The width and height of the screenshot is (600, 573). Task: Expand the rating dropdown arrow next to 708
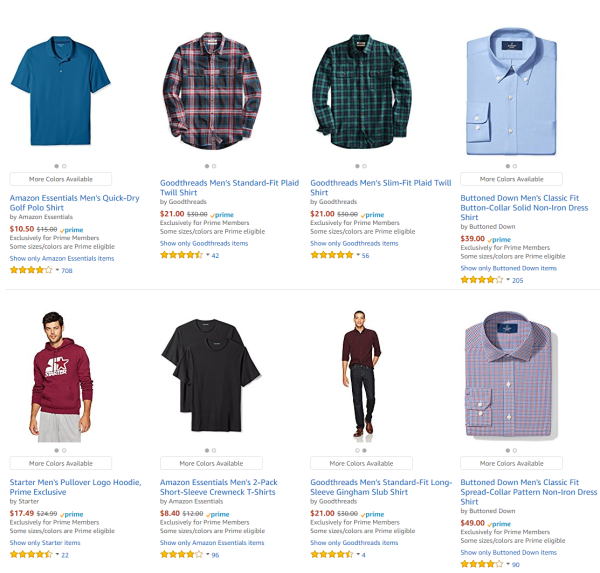click(x=57, y=270)
